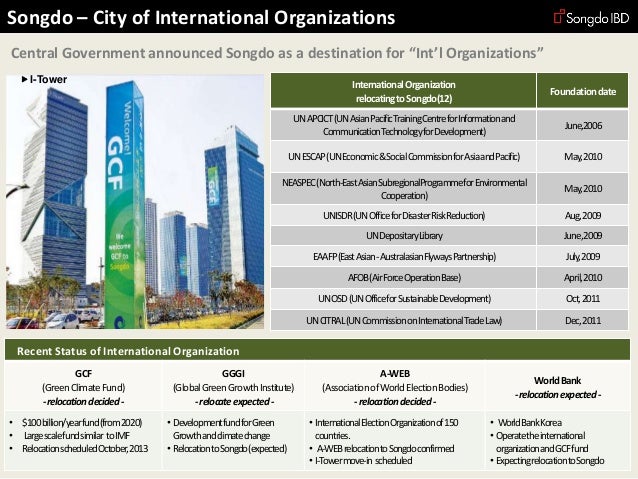Click the 'June, 2009' date cell

tap(583, 236)
